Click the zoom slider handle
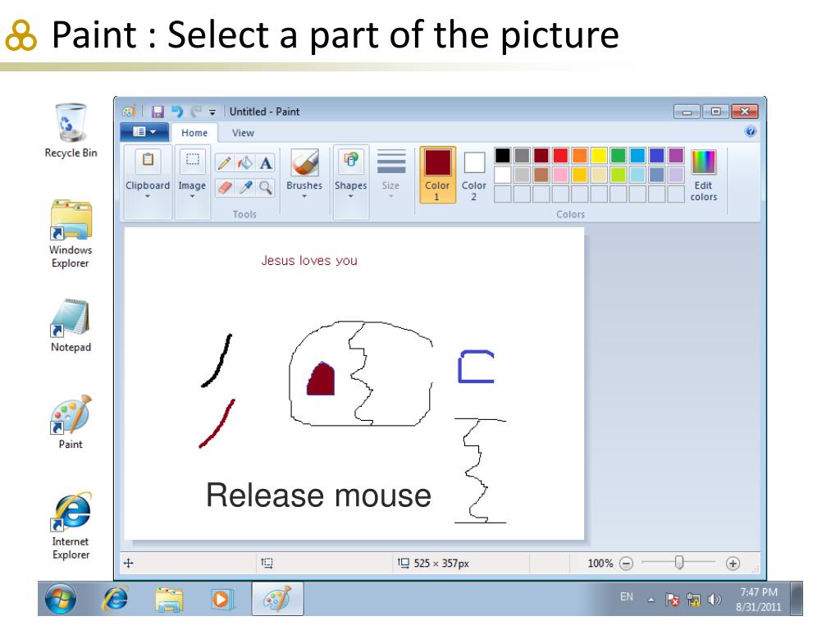The width and height of the screenshot is (840, 630). click(679, 563)
